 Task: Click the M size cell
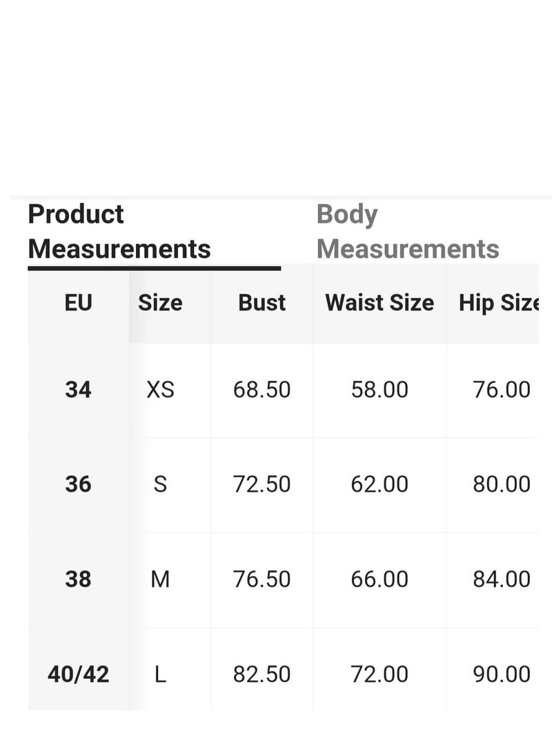160,579
